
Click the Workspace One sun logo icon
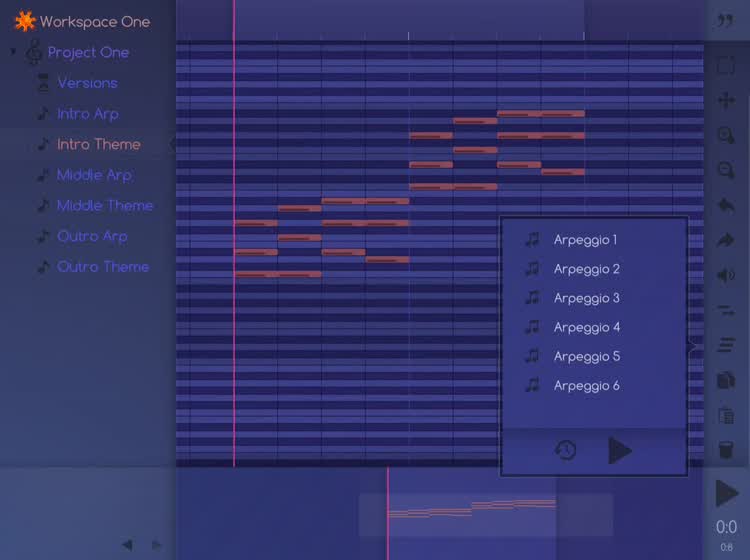point(25,22)
